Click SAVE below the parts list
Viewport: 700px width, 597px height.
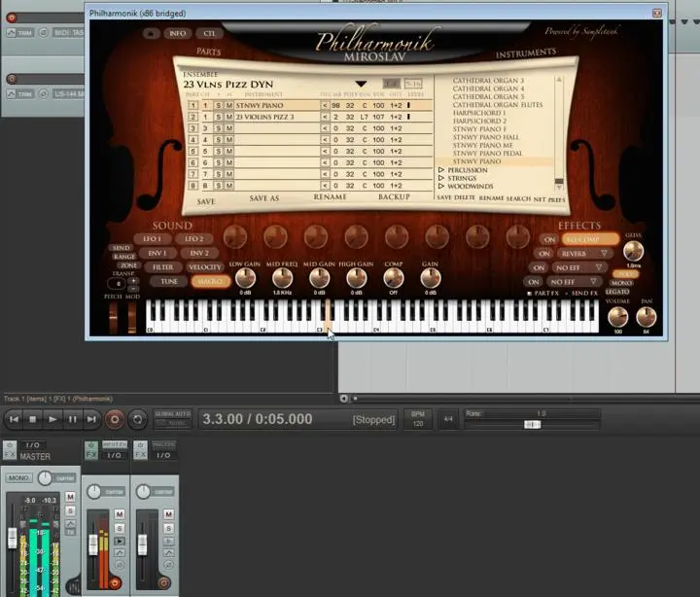[206, 201]
